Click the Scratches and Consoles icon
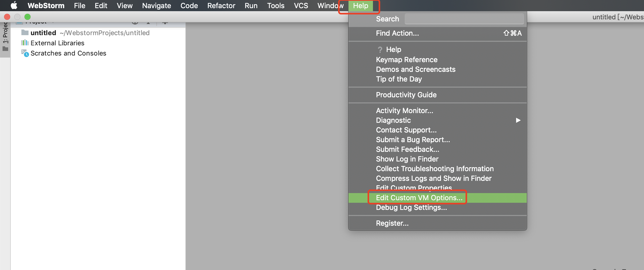Image resolution: width=644 pixels, height=270 pixels. [25, 53]
